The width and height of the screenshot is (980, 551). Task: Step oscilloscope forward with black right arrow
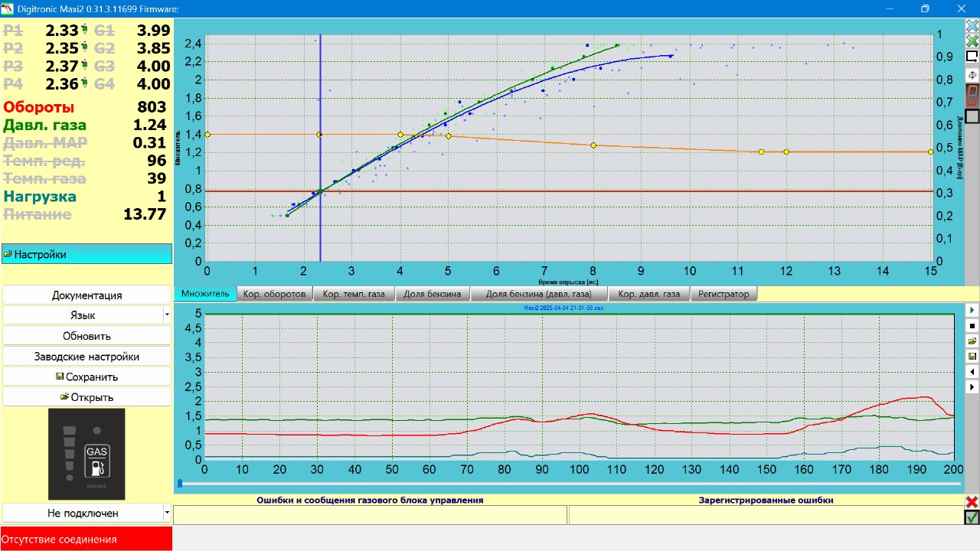click(972, 387)
